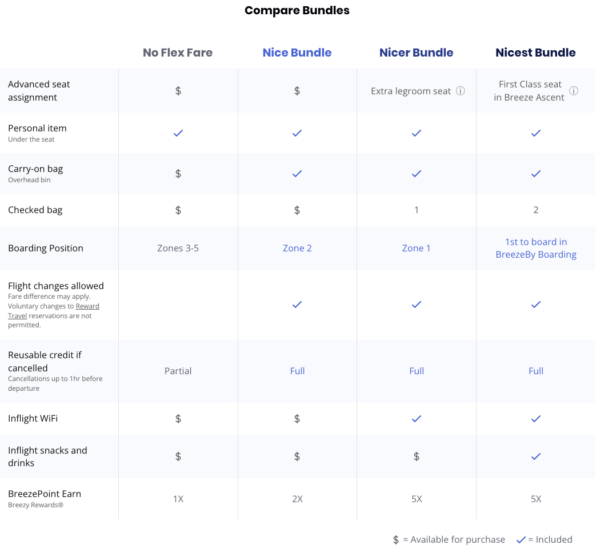Click Zone 1 boarding position text
Screen dimensions: 600x553
(x=416, y=248)
